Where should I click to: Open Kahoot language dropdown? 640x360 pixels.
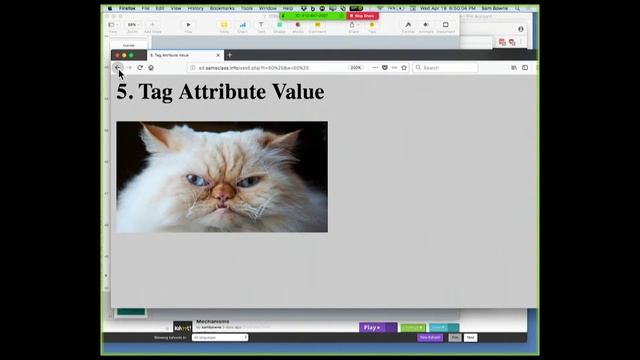coord(220,338)
